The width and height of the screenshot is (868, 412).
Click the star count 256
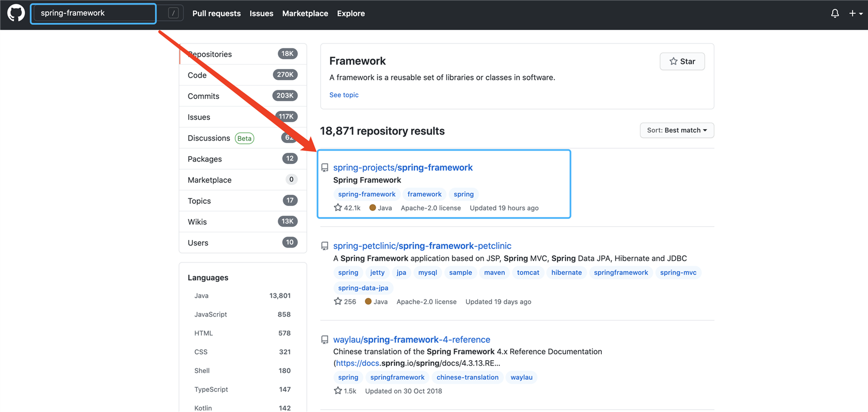pyautogui.click(x=345, y=302)
